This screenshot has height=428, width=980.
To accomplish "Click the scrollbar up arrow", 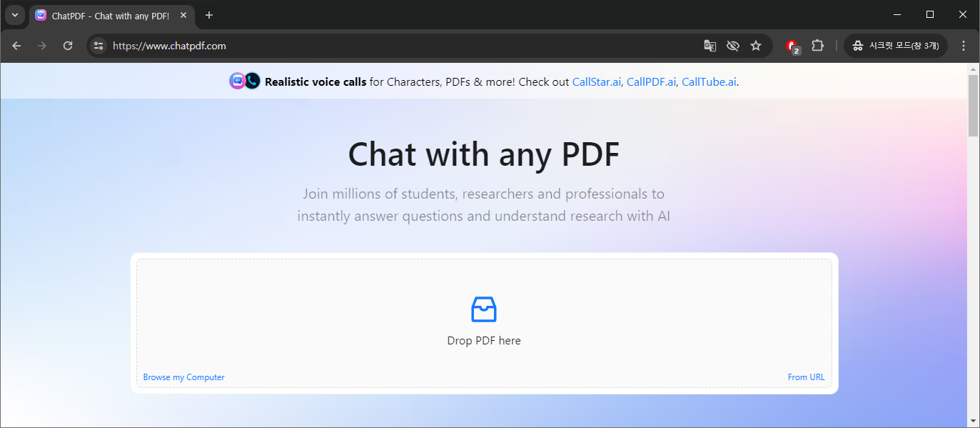I will (x=974, y=69).
